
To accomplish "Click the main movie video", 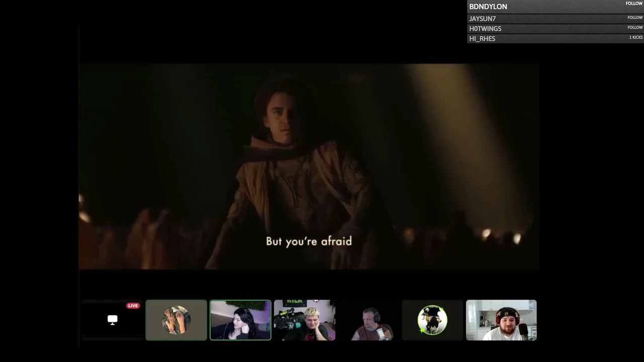I will [308, 166].
